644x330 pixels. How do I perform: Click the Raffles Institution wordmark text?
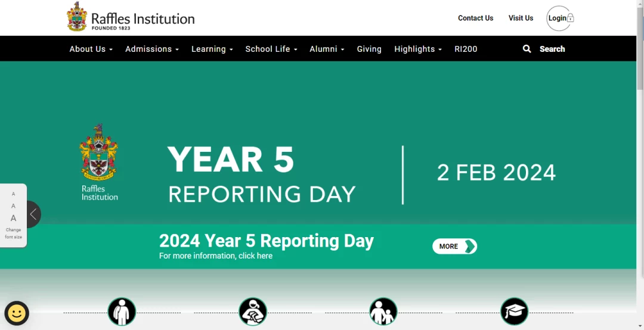point(143,19)
